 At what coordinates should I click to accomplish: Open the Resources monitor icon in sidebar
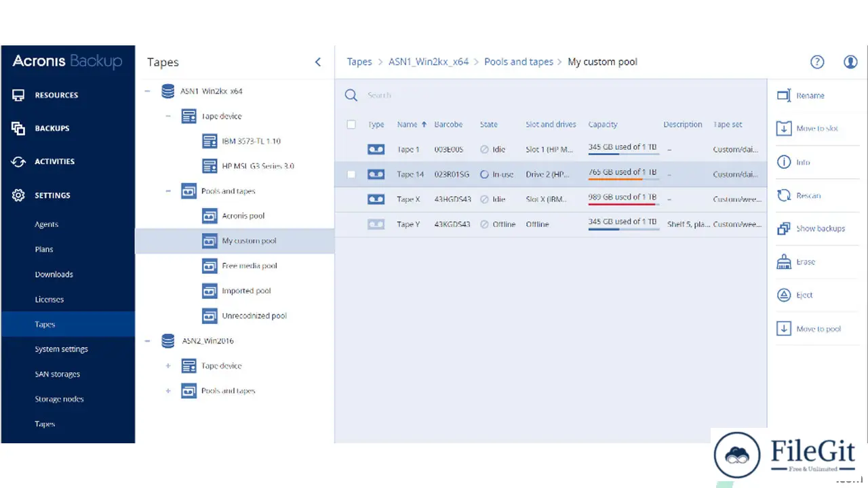pos(19,95)
